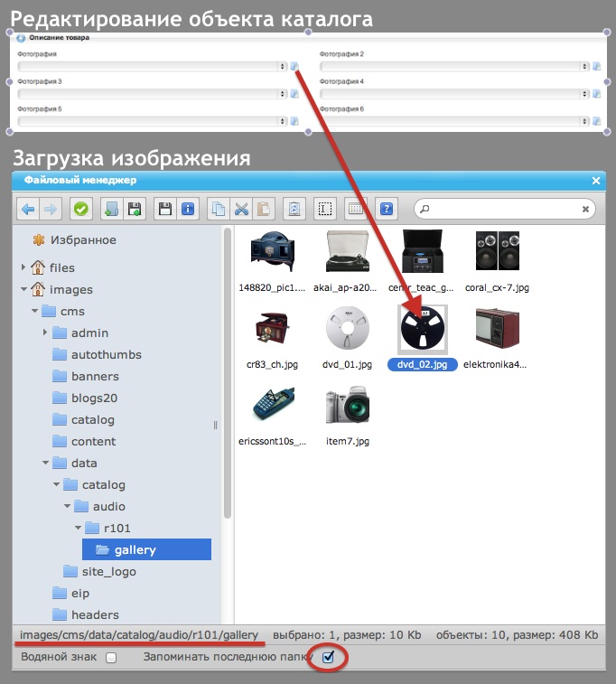Cut selected file with scissors icon
The image size is (616, 684).
tap(241, 209)
